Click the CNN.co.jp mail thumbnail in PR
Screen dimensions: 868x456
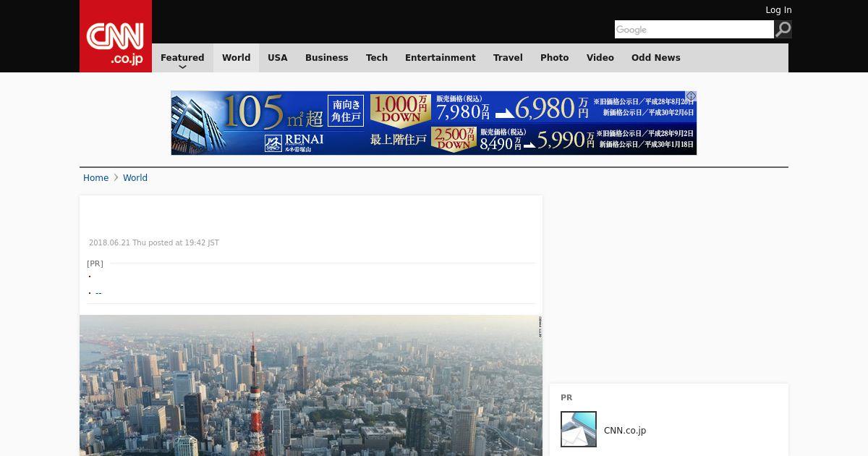579,429
